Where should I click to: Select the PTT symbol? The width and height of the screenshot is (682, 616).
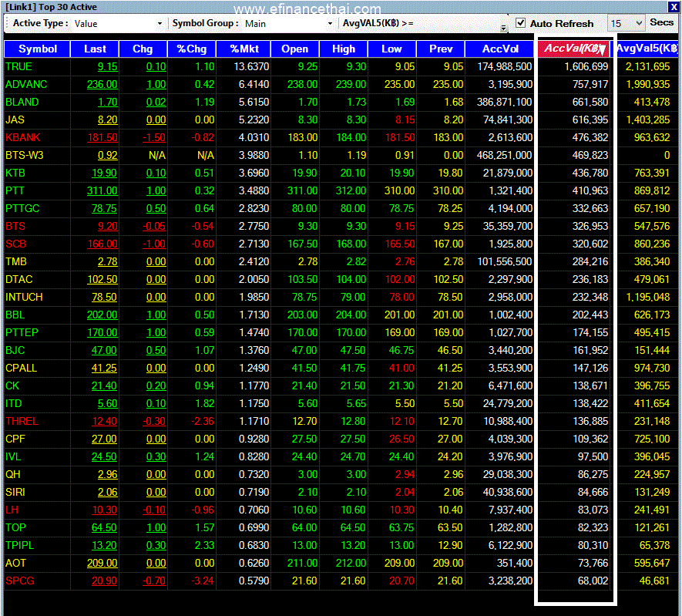pyautogui.click(x=15, y=190)
